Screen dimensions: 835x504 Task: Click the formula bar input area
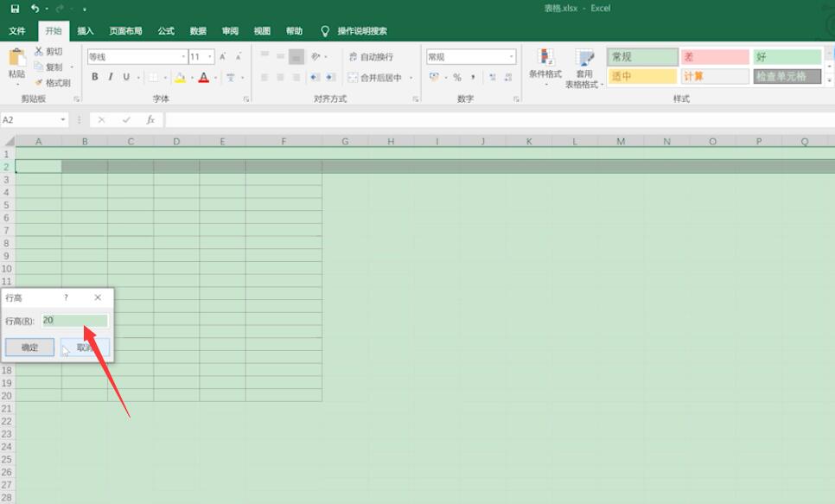tap(500, 120)
